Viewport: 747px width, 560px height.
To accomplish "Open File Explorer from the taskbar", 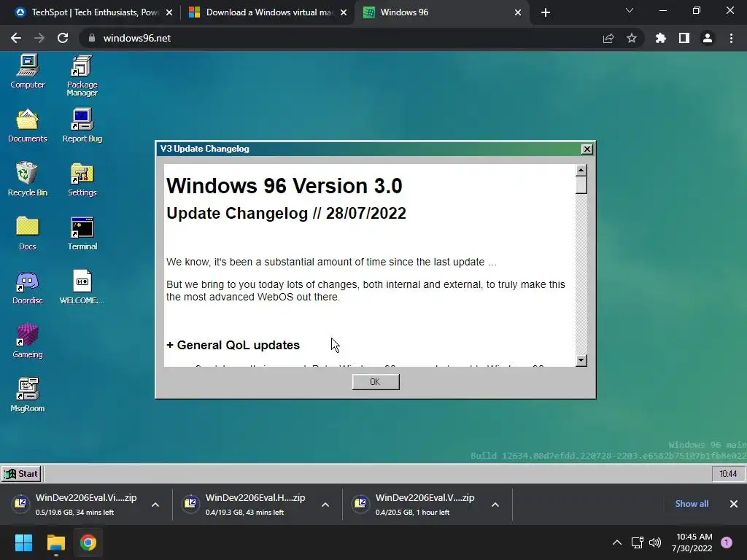I will click(x=55, y=542).
